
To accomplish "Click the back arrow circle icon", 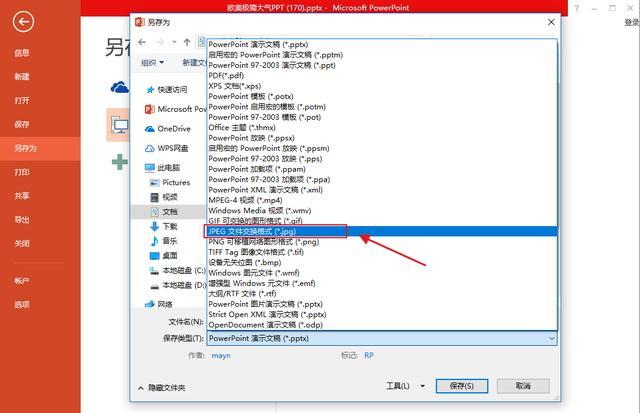I will (x=23, y=22).
